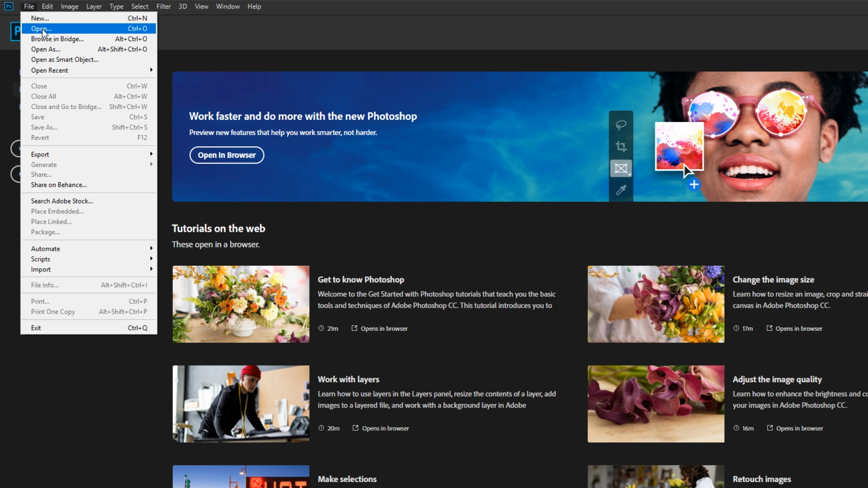The height and width of the screenshot is (488, 868).
Task: Click the crop icon in banner toolbar
Action: point(621,146)
